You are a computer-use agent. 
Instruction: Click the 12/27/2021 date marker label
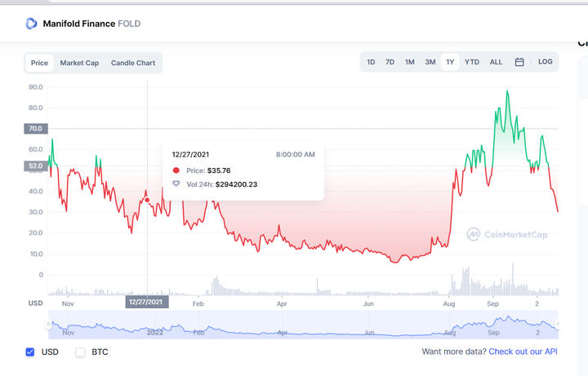pyautogui.click(x=147, y=302)
